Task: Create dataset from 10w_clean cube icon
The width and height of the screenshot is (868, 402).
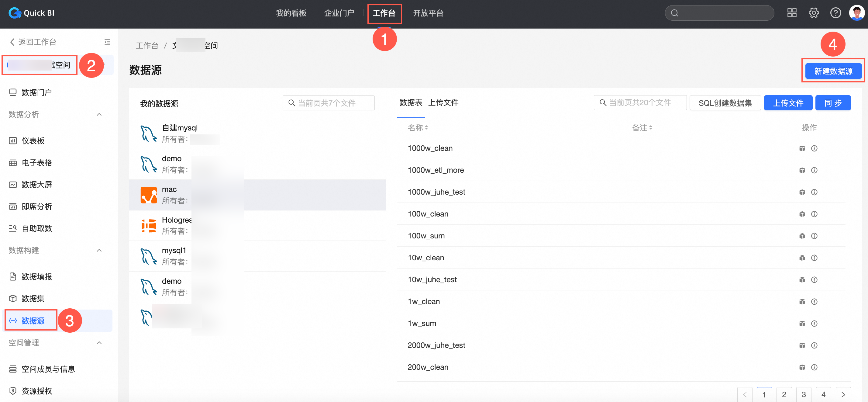Action: (x=802, y=258)
